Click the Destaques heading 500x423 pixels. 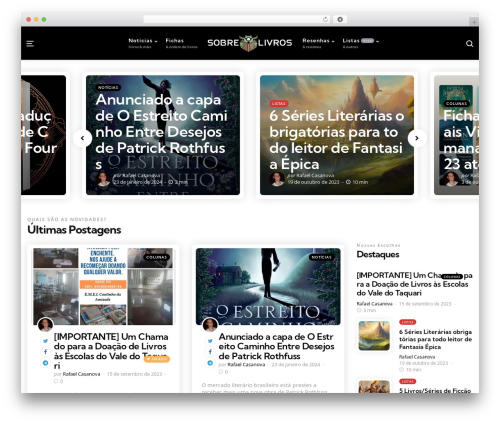point(378,254)
